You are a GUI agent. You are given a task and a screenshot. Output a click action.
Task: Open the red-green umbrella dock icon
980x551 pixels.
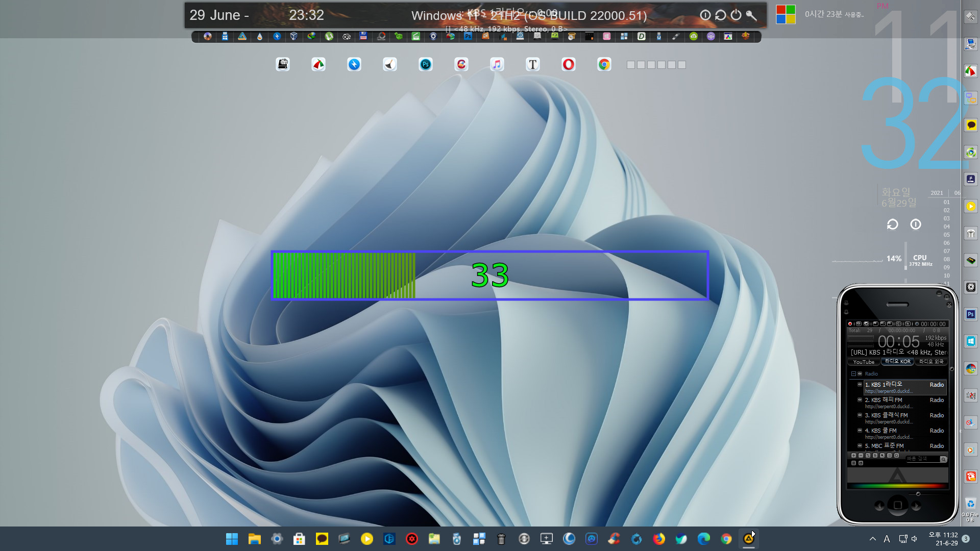pos(318,64)
